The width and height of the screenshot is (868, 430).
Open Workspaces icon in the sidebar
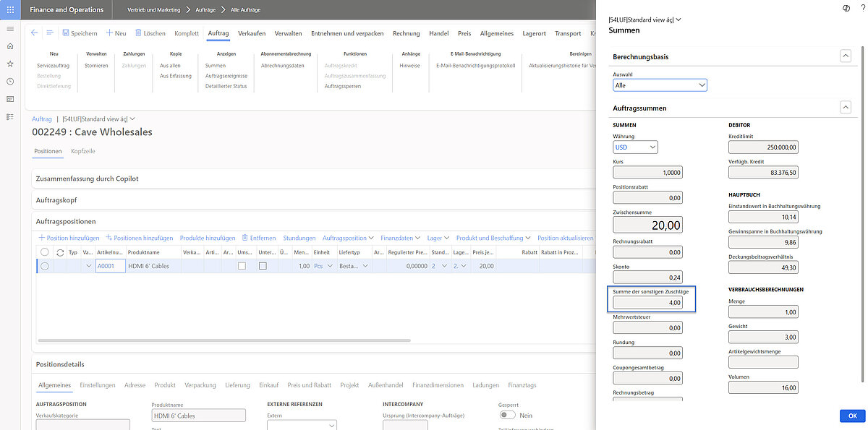pos(10,99)
